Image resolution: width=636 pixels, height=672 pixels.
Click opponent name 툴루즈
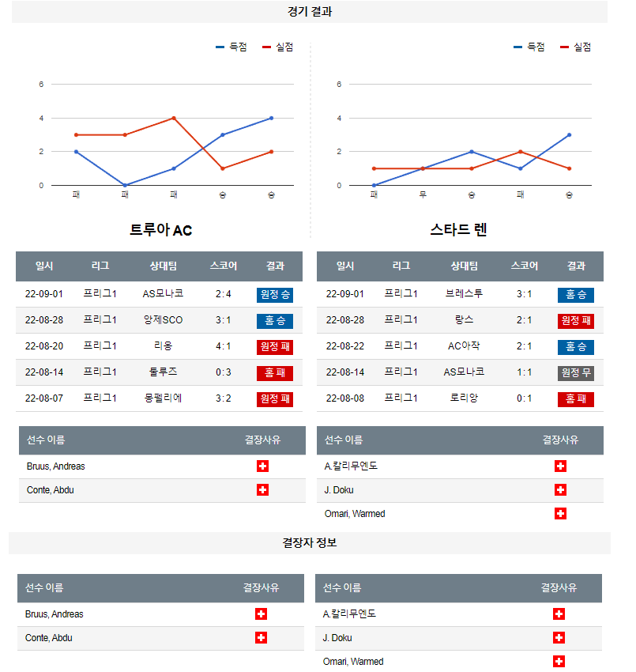point(164,372)
